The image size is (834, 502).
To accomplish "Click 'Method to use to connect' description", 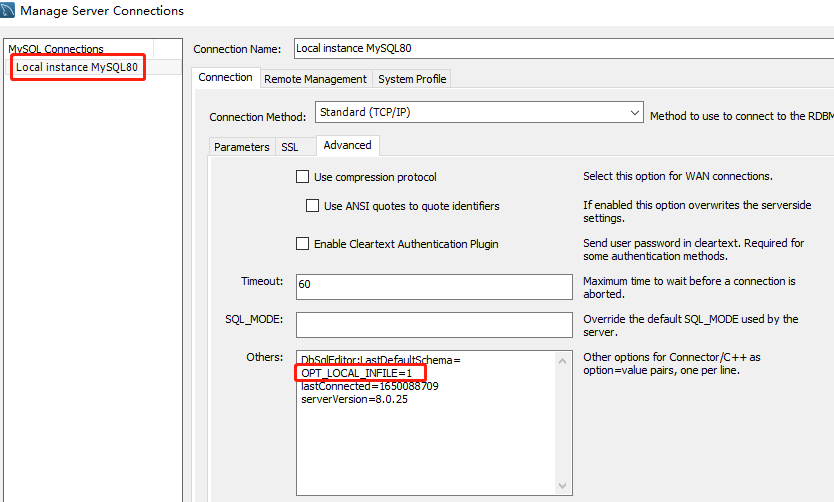I will pos(741,116).
